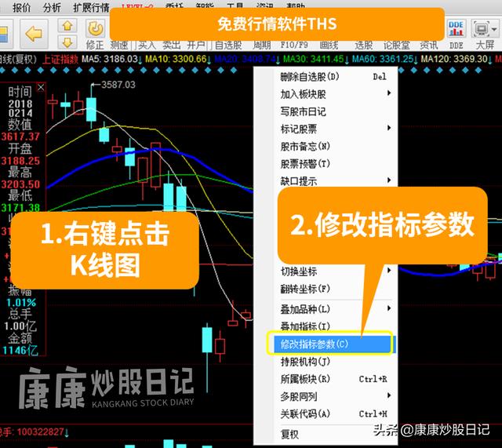Click the 画线 toolbar button

329,46
